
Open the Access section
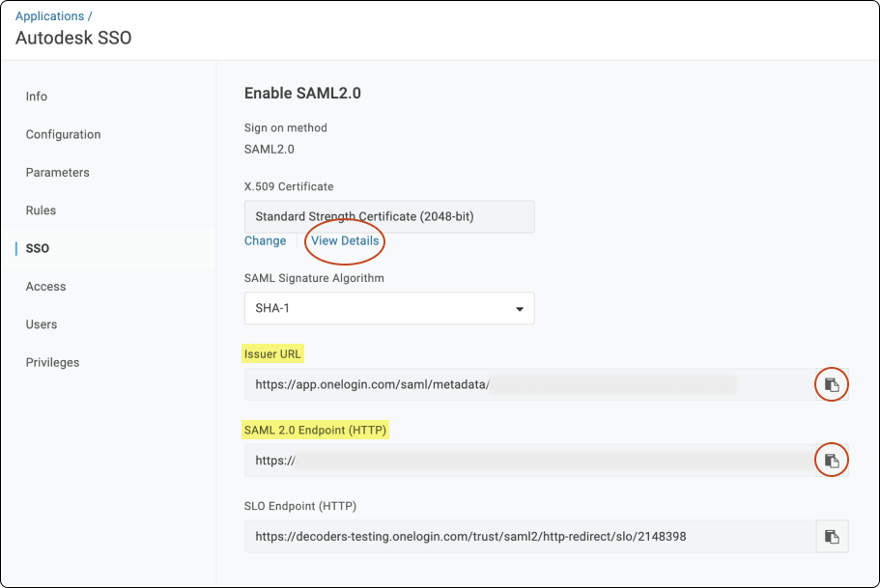tap(45, 286)
